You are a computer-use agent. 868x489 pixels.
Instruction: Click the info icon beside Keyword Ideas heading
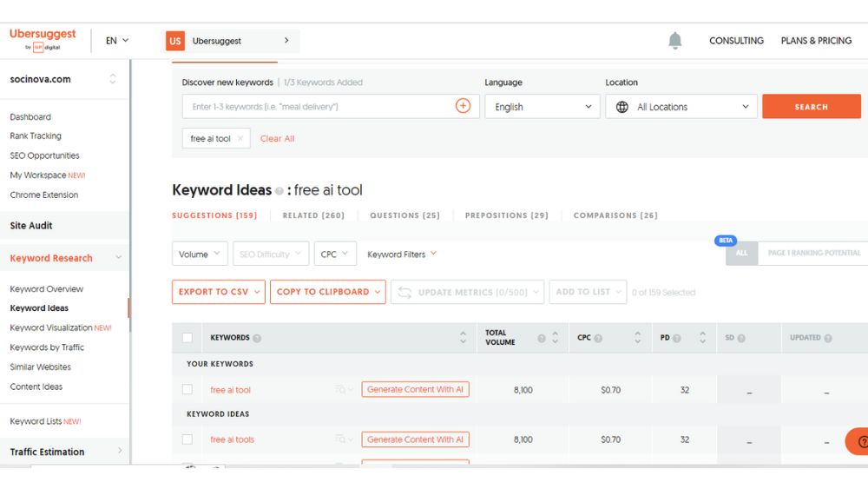pos(279,191)
